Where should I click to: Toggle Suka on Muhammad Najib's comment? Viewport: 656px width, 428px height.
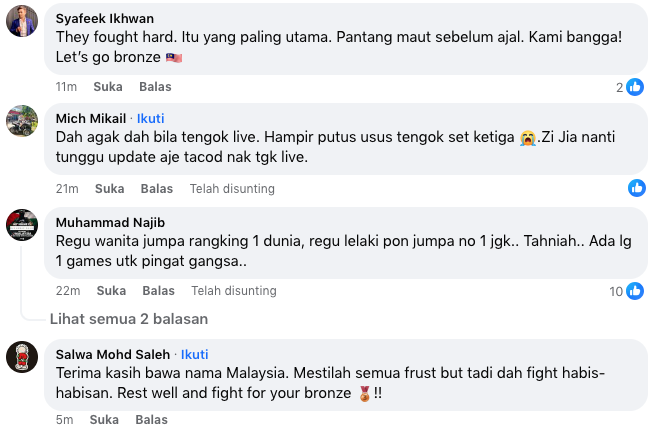coord(111,291)
